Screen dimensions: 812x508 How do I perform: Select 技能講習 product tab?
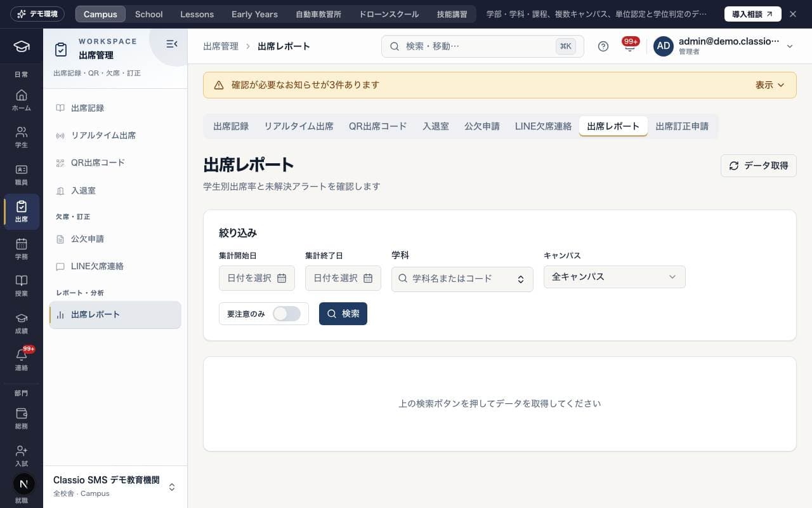pyautogui.click(x=452, y=14)
